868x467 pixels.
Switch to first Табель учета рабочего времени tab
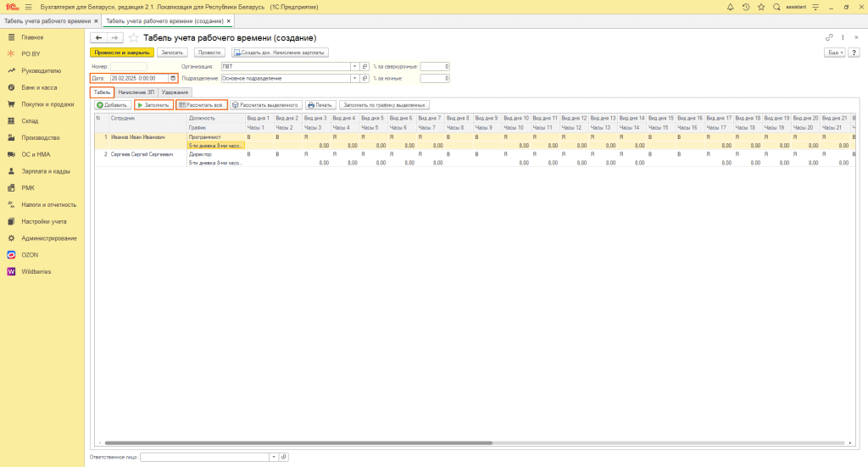47,21
